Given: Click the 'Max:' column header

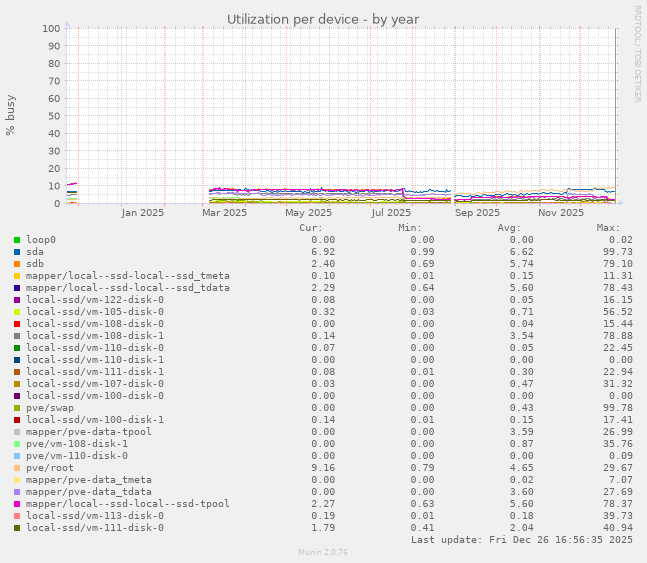Looking at the screenshot, I should tap(608, 228).
